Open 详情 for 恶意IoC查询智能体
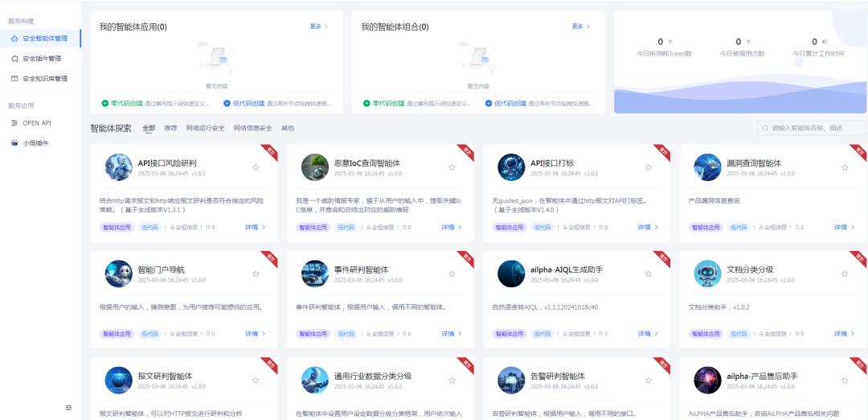 point(452,227)
